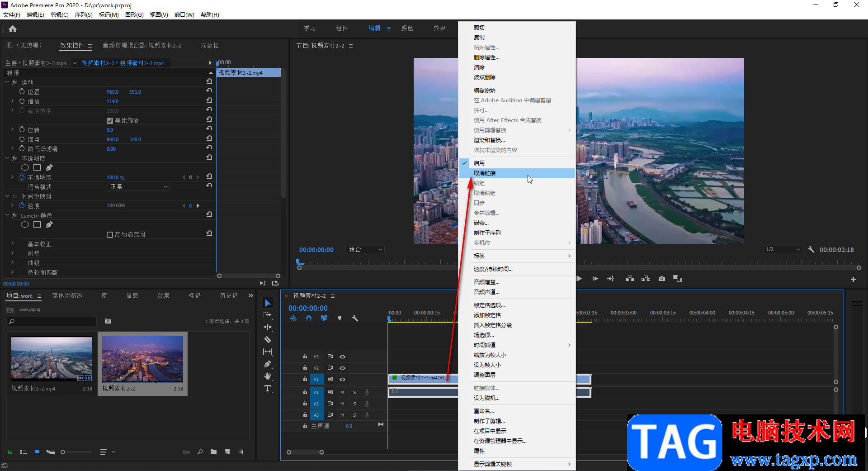Click the Home icon
The width and height of the screenshot is (868, 471).
point(13,29)
